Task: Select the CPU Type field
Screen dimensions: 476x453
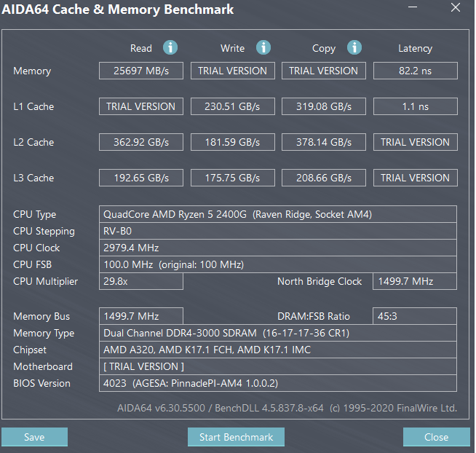Action: [x=278, y=214]
